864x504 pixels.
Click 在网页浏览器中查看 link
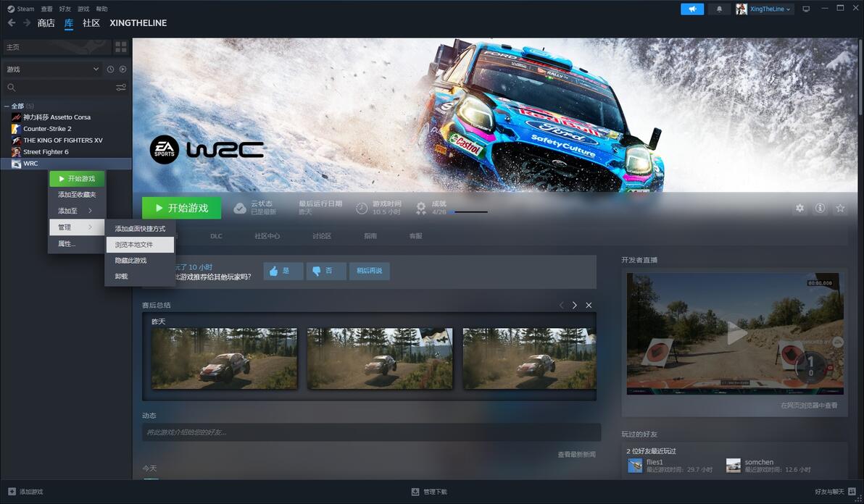tap(809, 406)
